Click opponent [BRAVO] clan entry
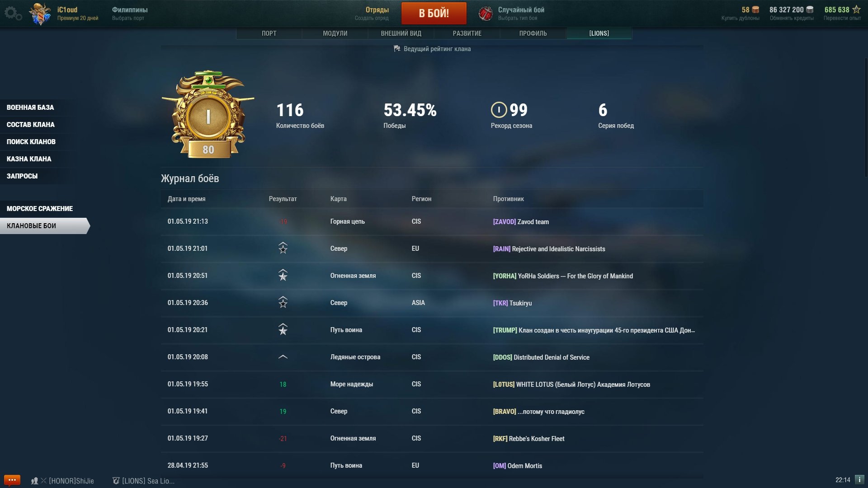The image size is (868, 488). tap(538, 412)
